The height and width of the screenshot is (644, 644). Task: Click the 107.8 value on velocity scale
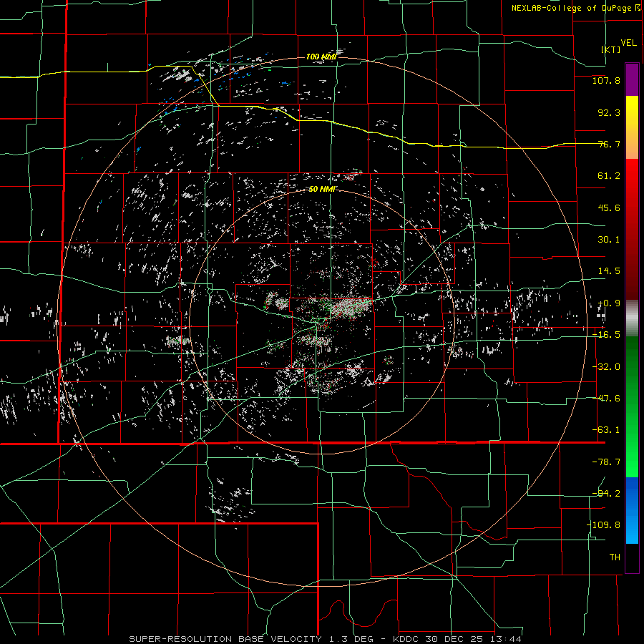pos(606,80)
